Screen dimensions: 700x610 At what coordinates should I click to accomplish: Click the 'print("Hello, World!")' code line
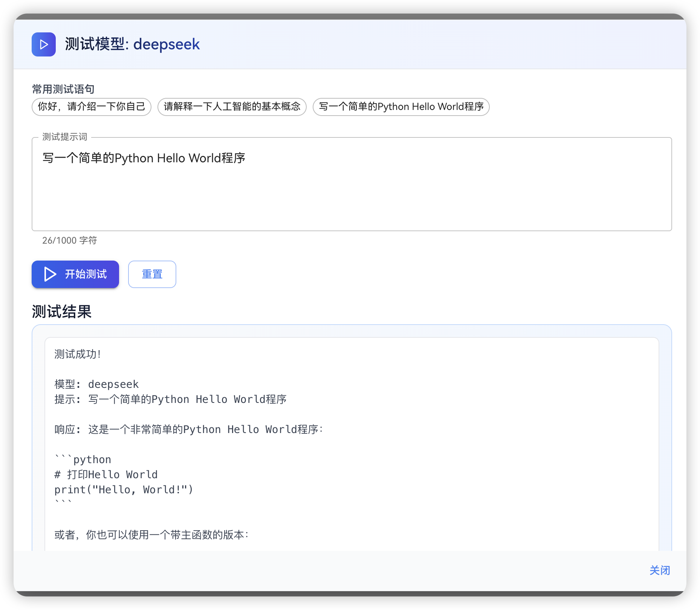pos(124,490)
